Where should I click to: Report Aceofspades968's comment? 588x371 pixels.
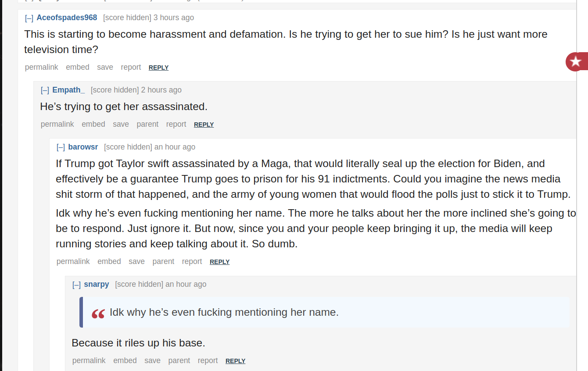(x=131, y=67)
